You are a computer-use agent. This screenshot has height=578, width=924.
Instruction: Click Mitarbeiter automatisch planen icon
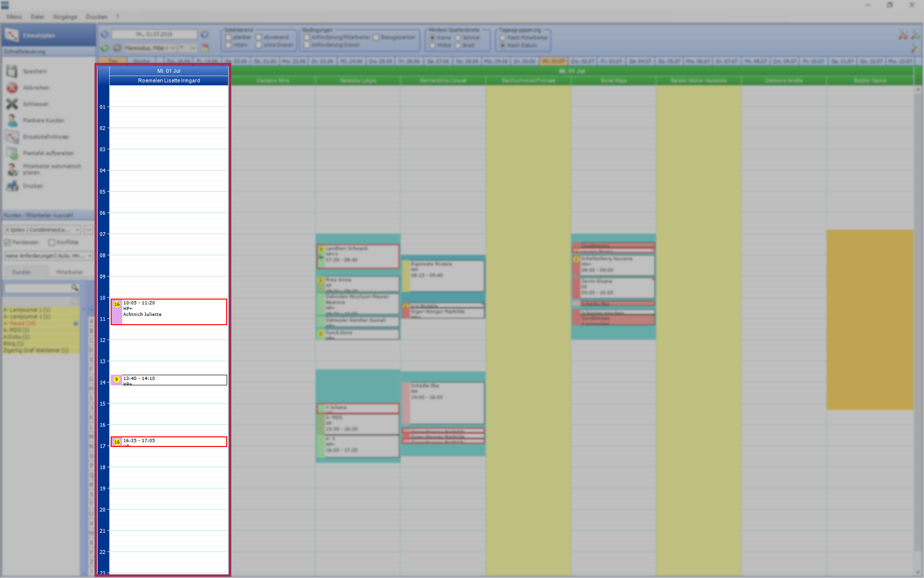click(x=12, y=169)
